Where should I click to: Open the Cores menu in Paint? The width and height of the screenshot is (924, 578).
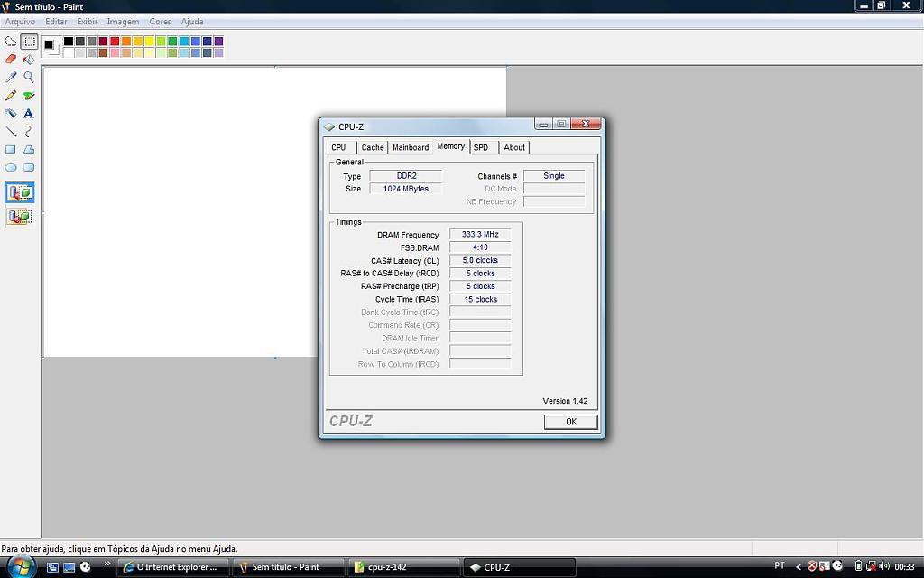(160, 22)
